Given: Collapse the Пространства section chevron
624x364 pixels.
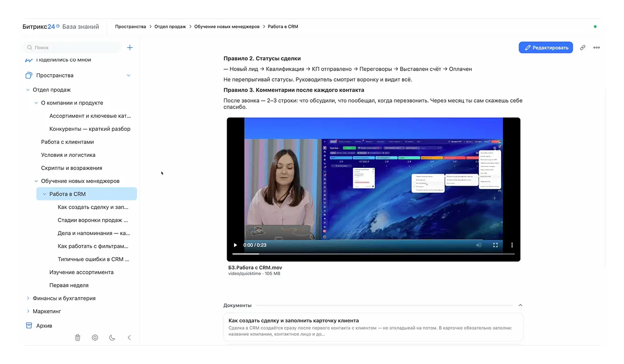Looking at the screenshot, I should click(128, 75).
